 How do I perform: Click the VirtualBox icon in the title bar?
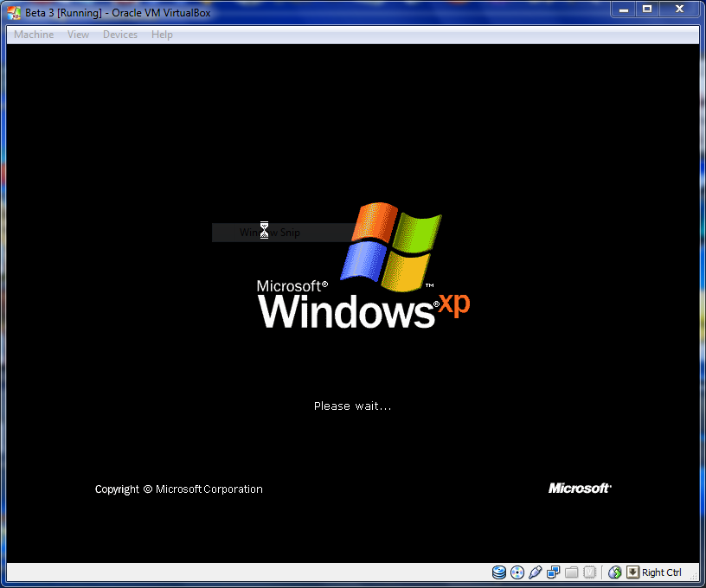[x=14, y=13]
